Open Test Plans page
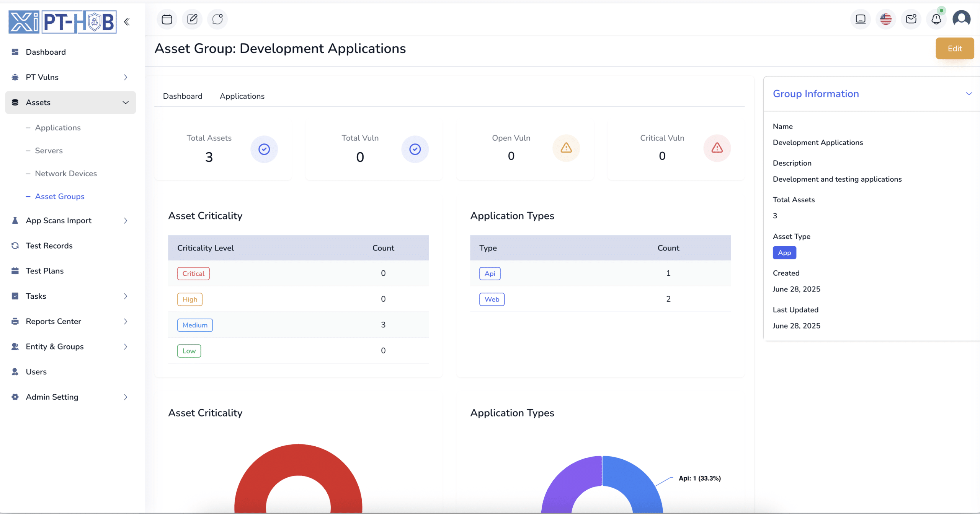 [x=45, y=271]
